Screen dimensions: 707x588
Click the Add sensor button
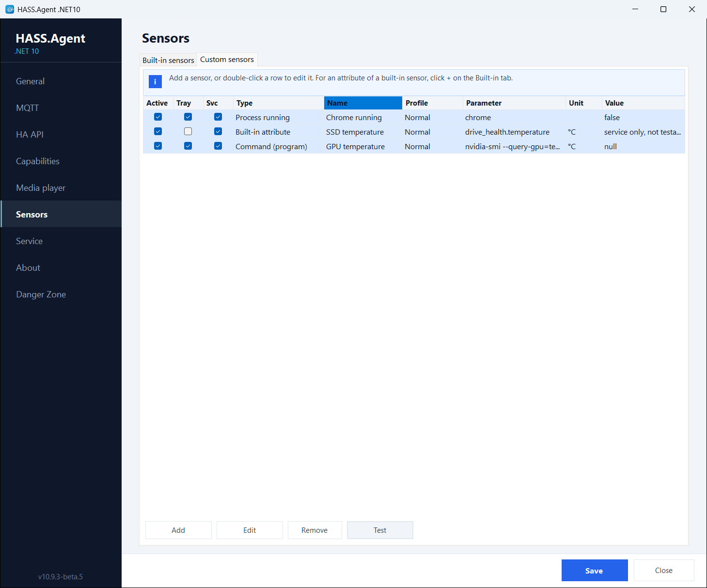(178, 530)
